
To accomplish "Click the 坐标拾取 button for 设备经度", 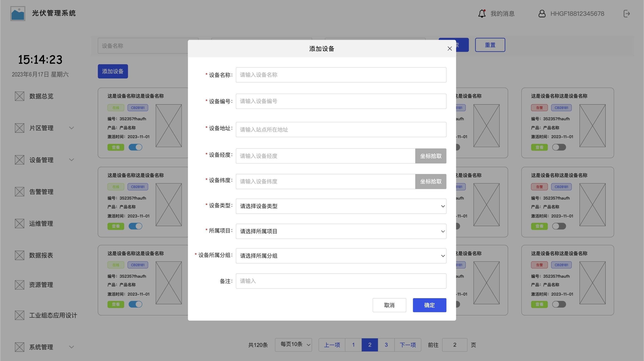I will tap(431, 156).
